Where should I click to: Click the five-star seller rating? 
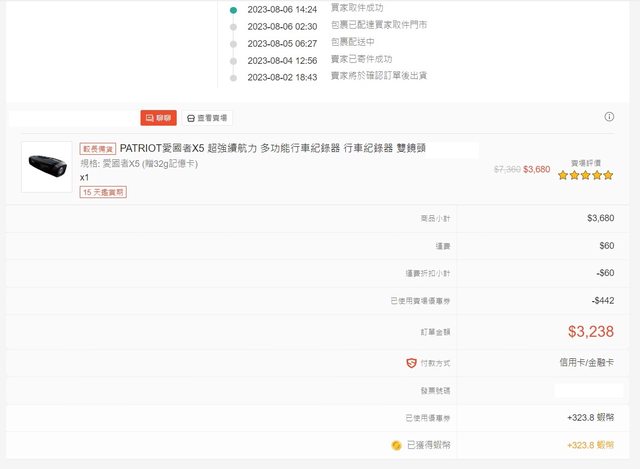(x=585, y=175)
